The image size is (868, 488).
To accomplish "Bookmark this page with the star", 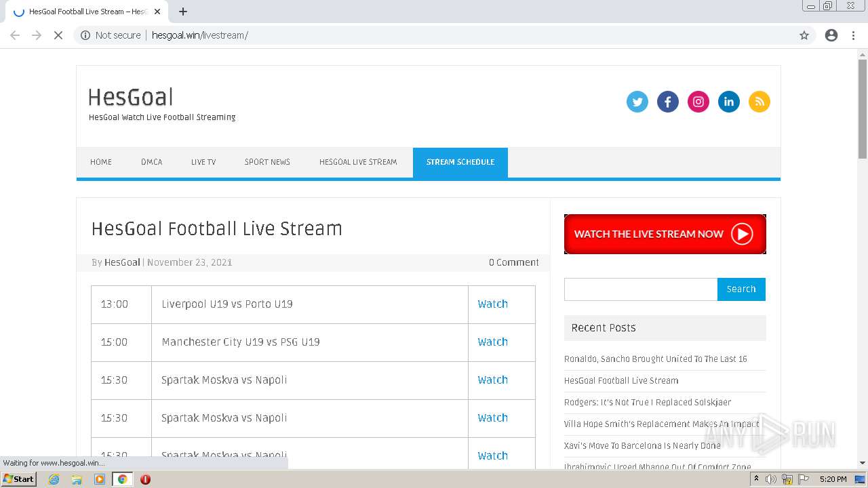I will tap(804, 35).
